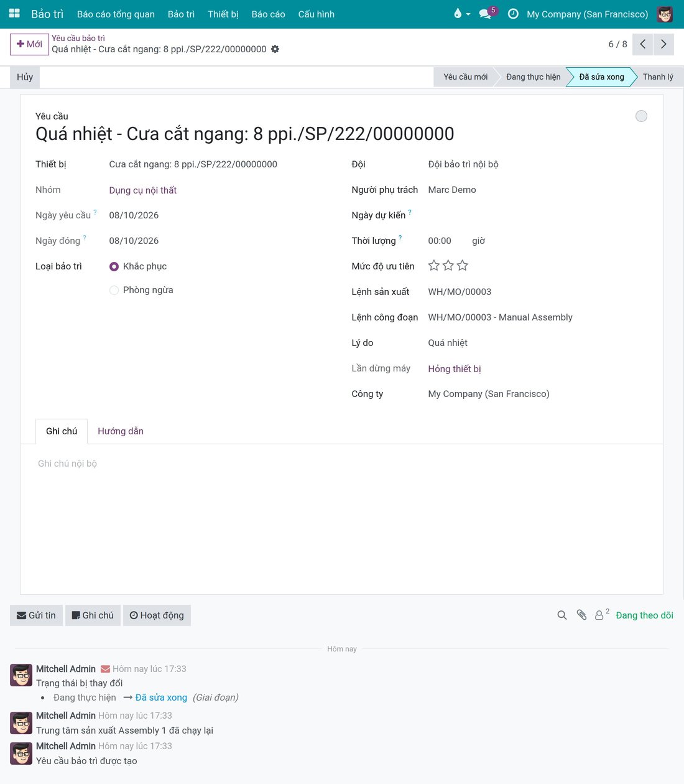Screen dimensions: 684x784
Task: Open the Cấu hình menu
Action: pyautogui.click(x=316, y=14)
